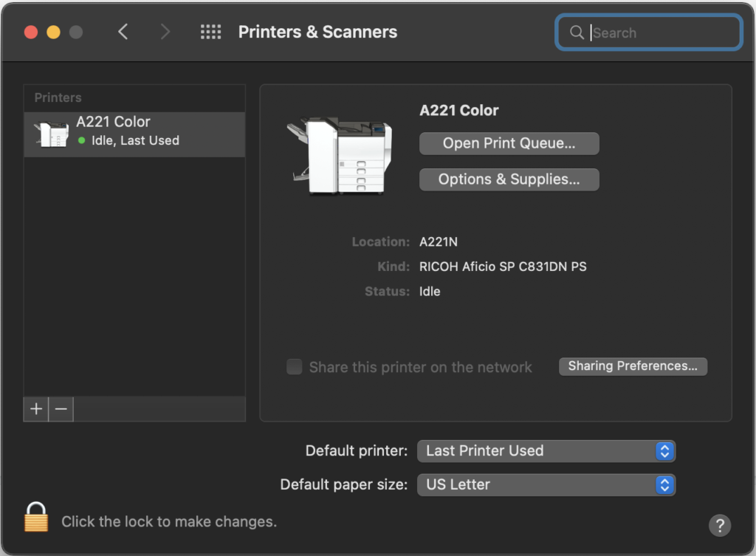
Task: Toggle Share this printer on the network
Action: pos(294,367)
